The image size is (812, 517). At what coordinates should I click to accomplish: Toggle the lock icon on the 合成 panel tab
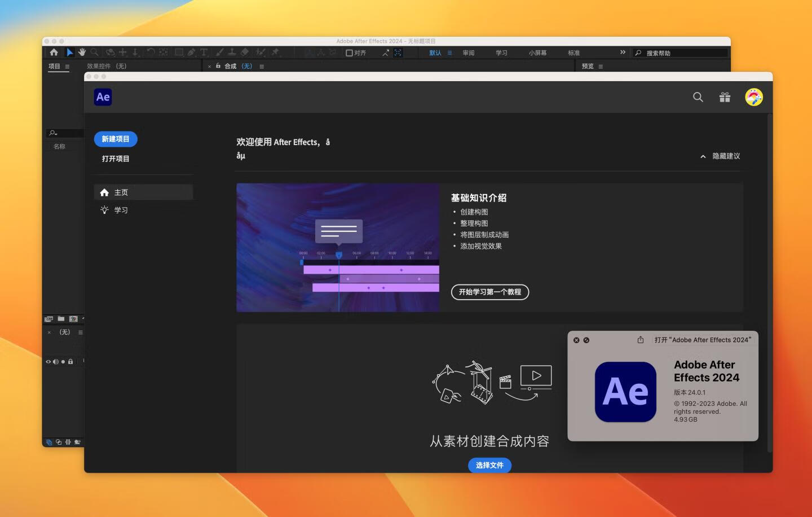[218, 66]
